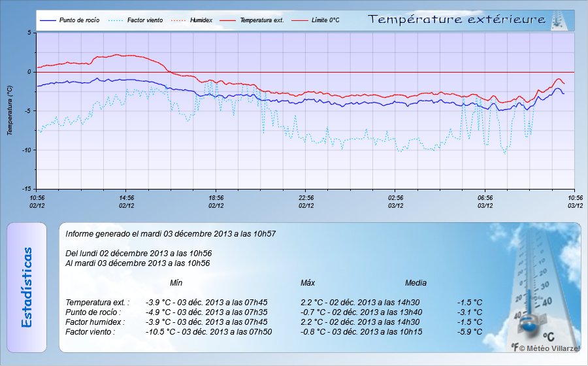The image size is (588, 366).
Task: Click the blue Punto de rocío legend line
Action: pyautogui.click(x=48, y=20)
